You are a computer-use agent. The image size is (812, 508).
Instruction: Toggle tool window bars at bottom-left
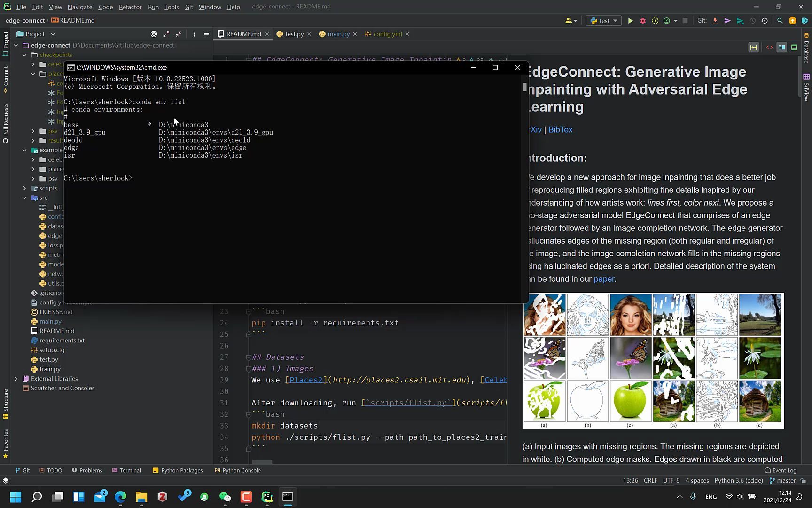tap(6, 480)
